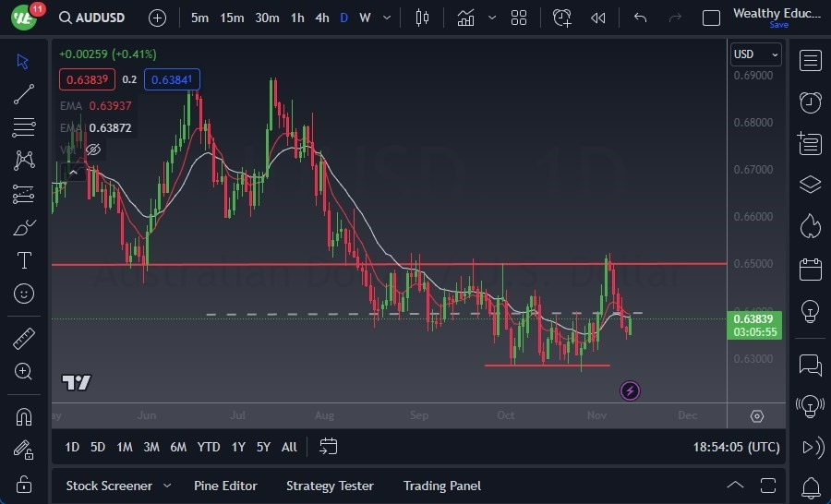Set the chart range to YTD

pyautogui.click(x=209, y=448)
